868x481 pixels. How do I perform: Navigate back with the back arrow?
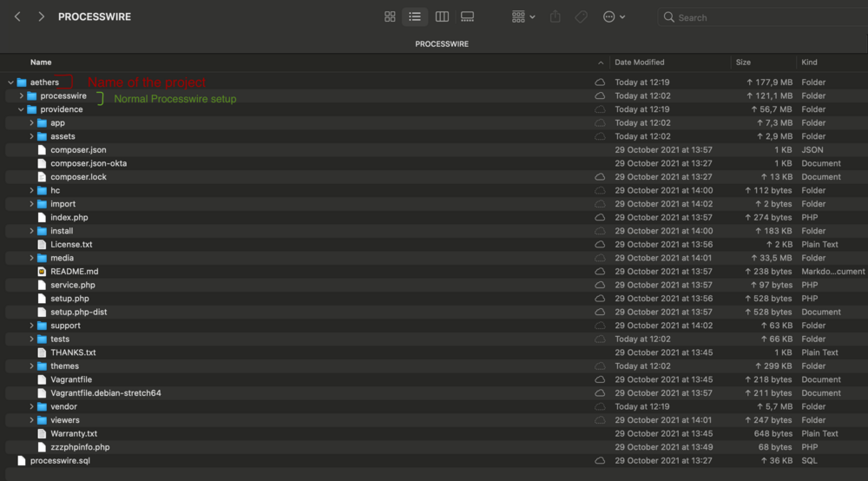tap(17, 16)
